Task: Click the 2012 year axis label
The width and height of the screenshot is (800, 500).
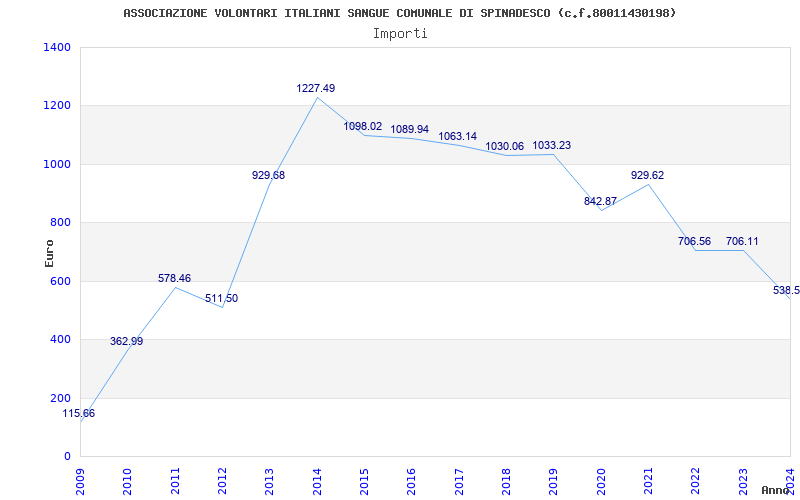Action: 222,481
